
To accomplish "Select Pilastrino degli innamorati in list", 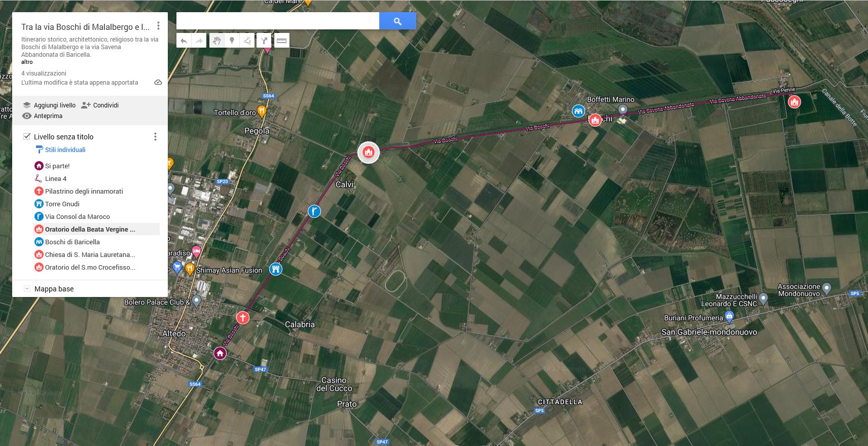I will (84, 191).
